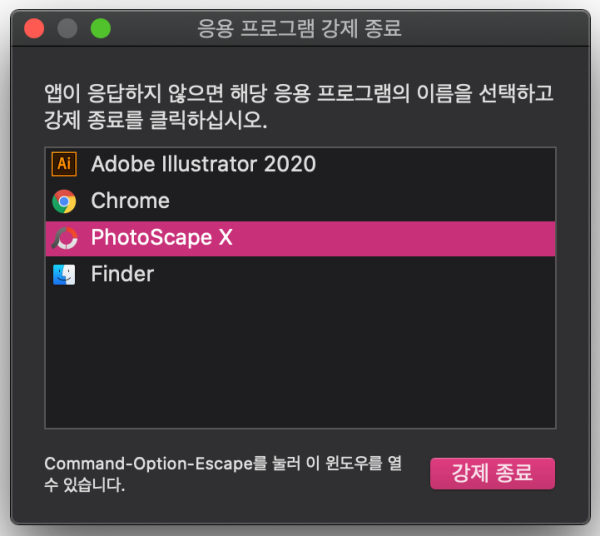Click blank space right of Finder row
The height and width of the screenshot is (536, 600).
click(x=354, y=275)
